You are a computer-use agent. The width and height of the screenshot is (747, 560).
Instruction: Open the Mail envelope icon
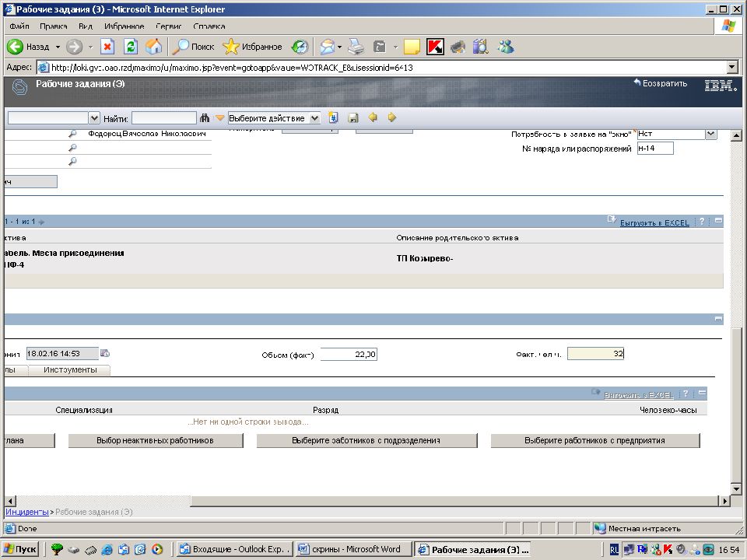pos(328,47)
